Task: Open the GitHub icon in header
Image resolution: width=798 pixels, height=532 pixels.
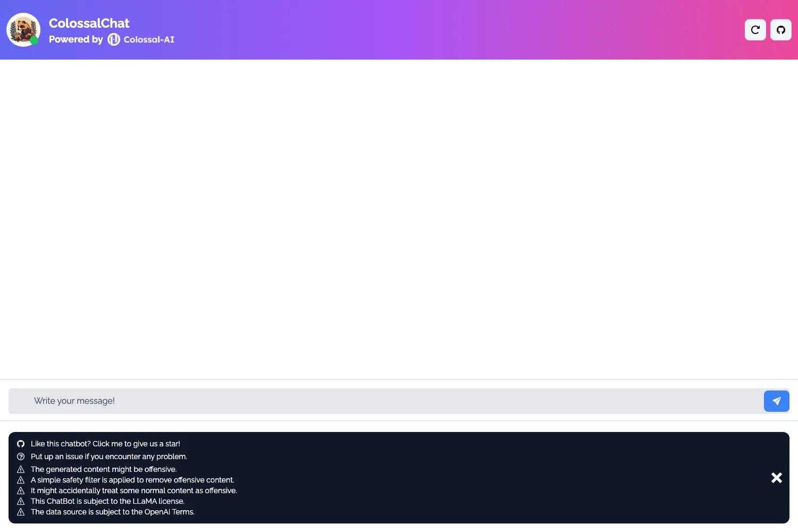Action: pyautogui.click(x=781, y=30)
